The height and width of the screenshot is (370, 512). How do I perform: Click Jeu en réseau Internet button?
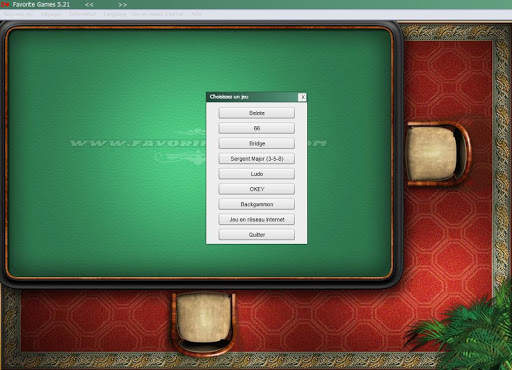coord(257,219)
